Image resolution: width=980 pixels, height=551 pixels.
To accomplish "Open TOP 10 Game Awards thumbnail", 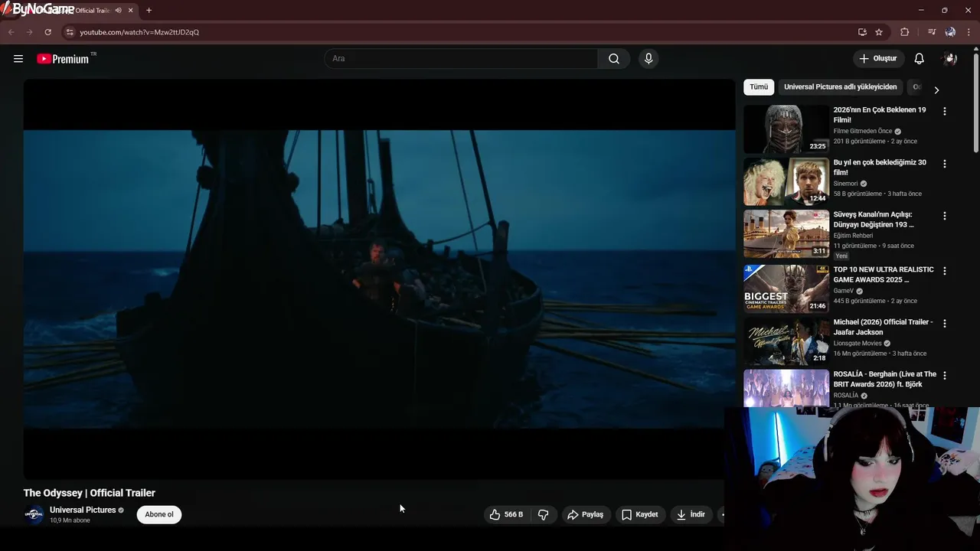I will 786,289.
